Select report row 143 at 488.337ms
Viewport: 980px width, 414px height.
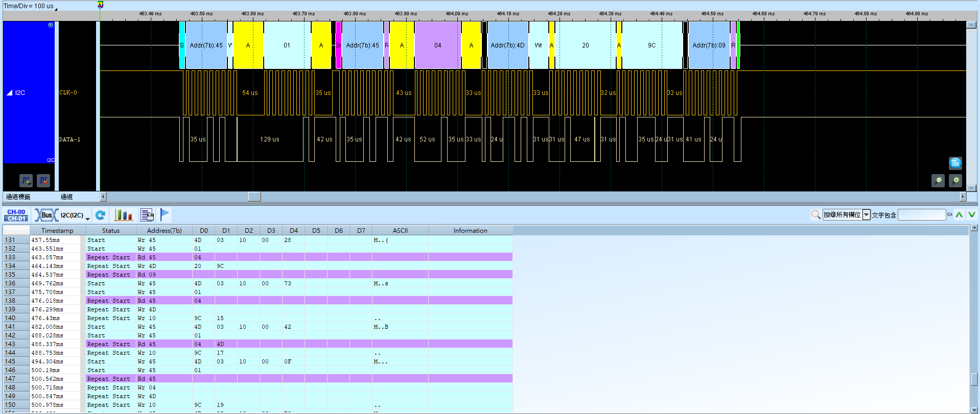pos(258,344)
